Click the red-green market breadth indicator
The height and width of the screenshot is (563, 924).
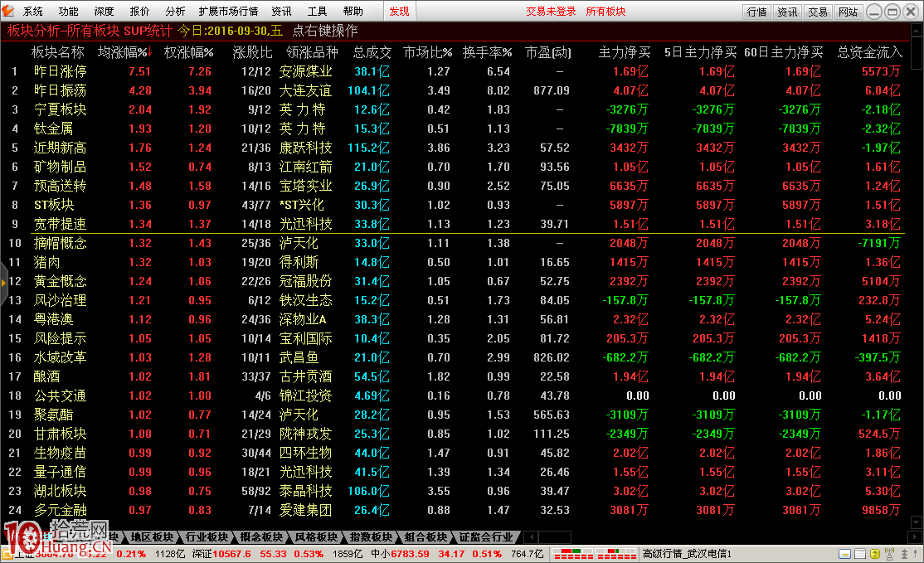(x=594, y=554)
